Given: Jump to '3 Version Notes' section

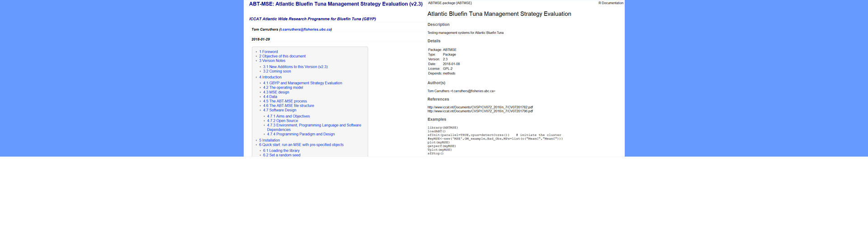Looking at the screenshot, I should click(272, 61).
